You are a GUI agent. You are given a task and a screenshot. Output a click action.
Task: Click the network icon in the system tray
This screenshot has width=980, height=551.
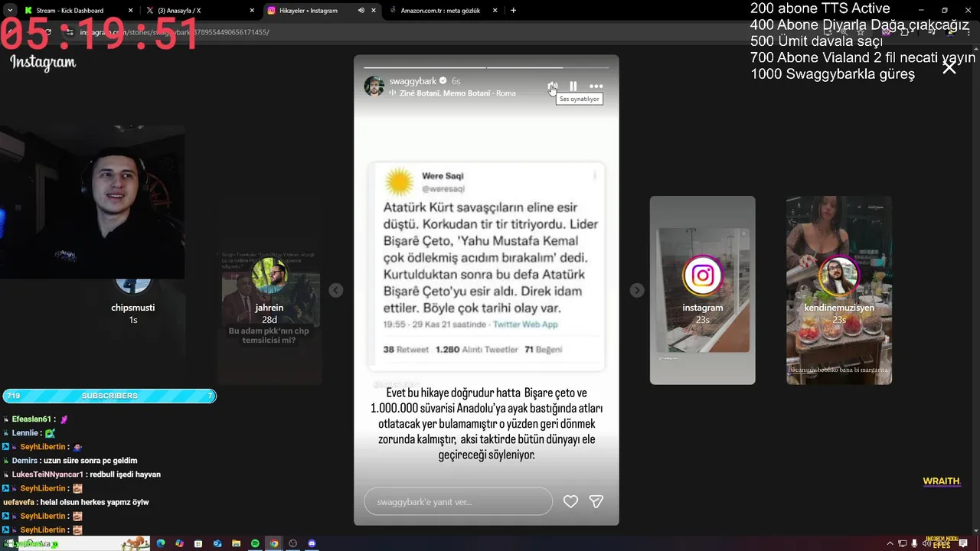(x=903, y=543)
